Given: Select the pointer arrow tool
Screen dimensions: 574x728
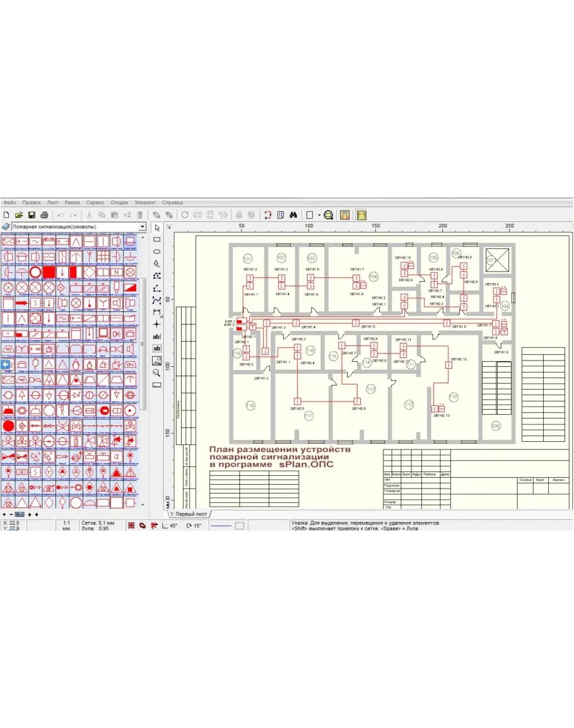Looking at the screenshot, I should 157,228.
